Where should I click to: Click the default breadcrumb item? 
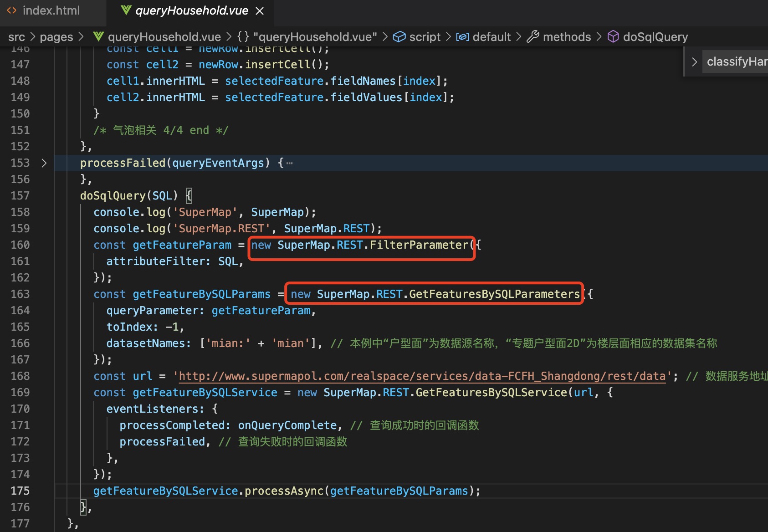[x=492, y=37]
